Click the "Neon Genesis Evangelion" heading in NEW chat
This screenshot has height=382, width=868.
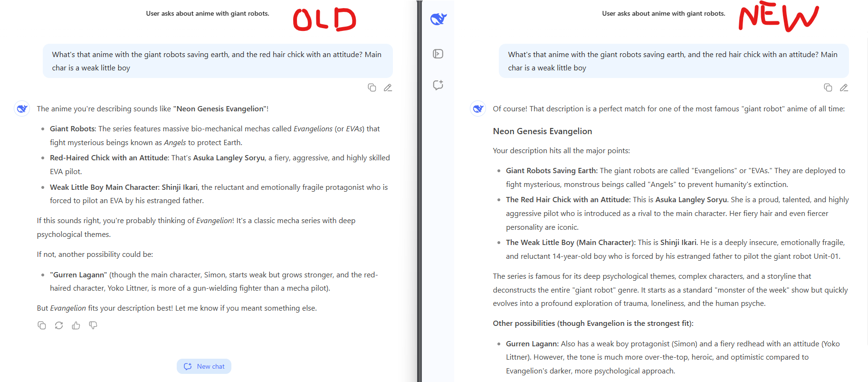coord(543,131)
